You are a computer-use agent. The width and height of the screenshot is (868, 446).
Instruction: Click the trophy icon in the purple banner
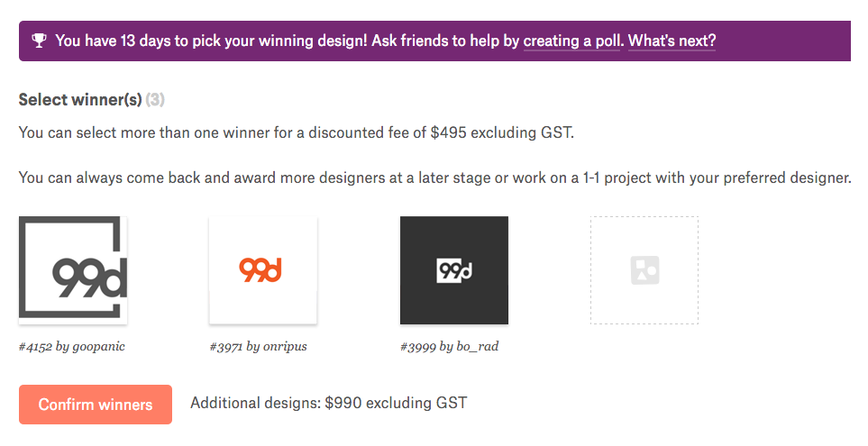point(38,41)
